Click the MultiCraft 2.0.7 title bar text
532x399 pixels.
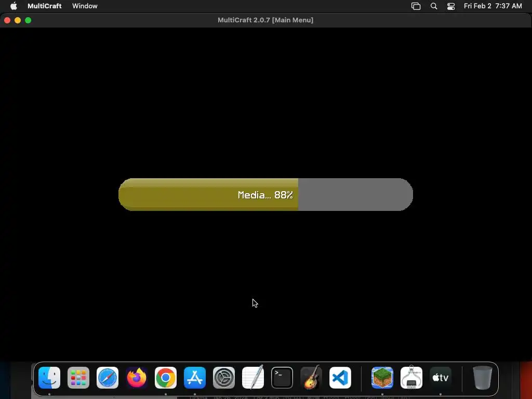pyautogui.click(x=265, y=20)
